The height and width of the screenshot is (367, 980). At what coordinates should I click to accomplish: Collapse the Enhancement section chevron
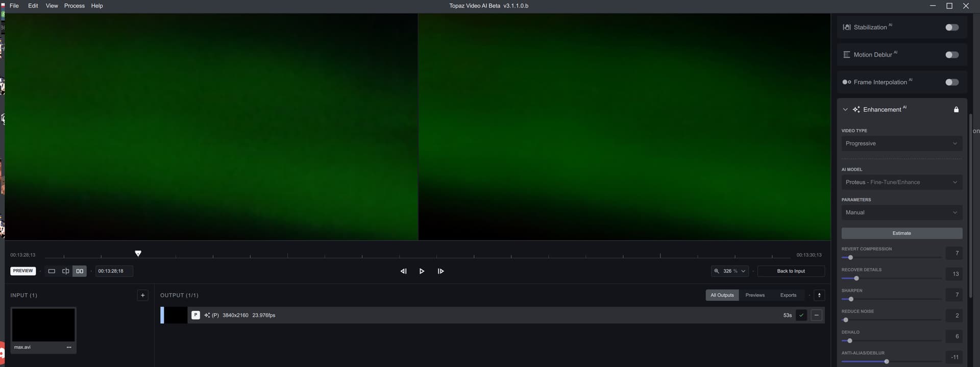click(845, 110)
